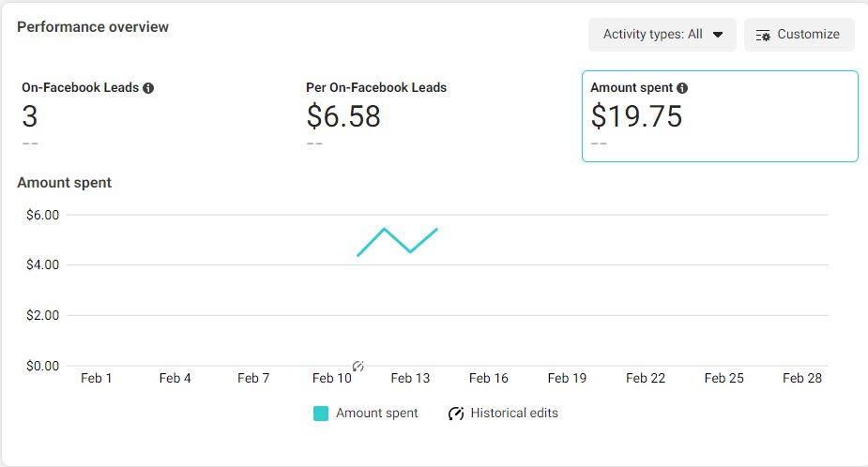The height and width of the screenshot is (467, 868).
Task: Click the teal line peak on chart
Action: click(385, 229)
